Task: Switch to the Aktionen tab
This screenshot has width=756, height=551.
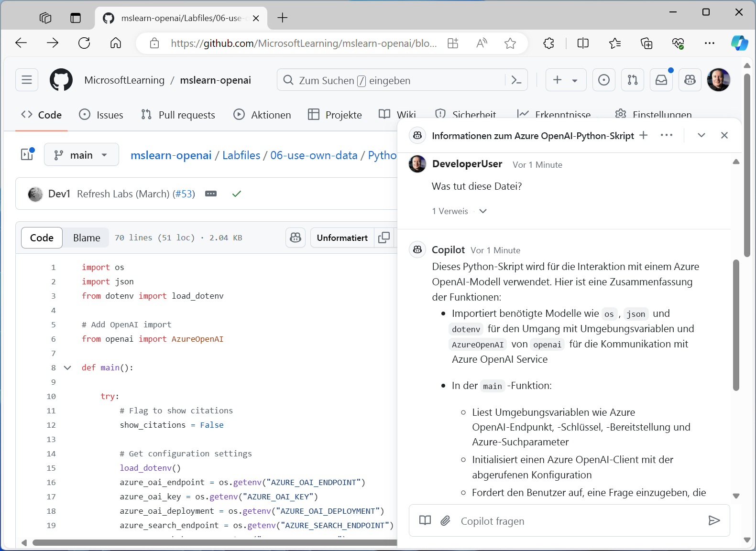Action: 262,115
